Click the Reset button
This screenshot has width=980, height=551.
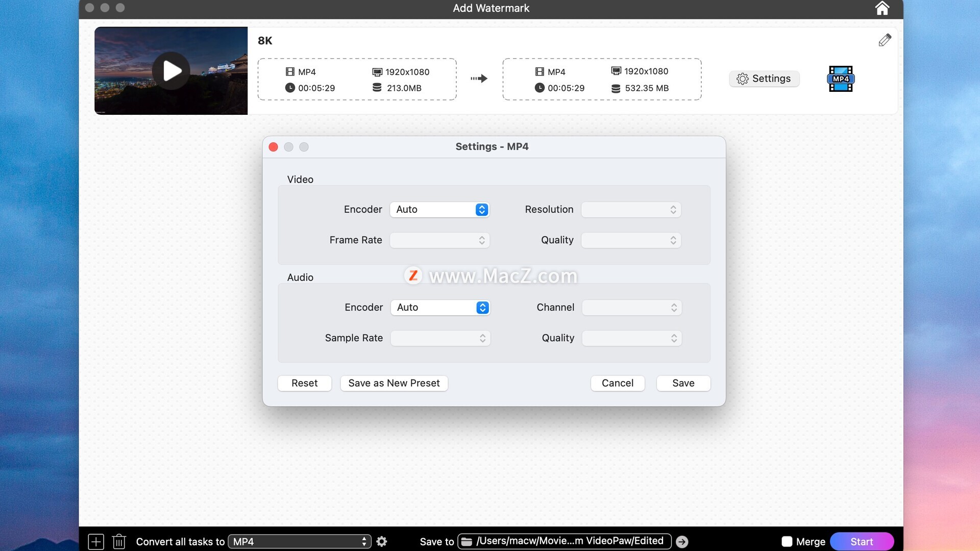coord(304,383)
